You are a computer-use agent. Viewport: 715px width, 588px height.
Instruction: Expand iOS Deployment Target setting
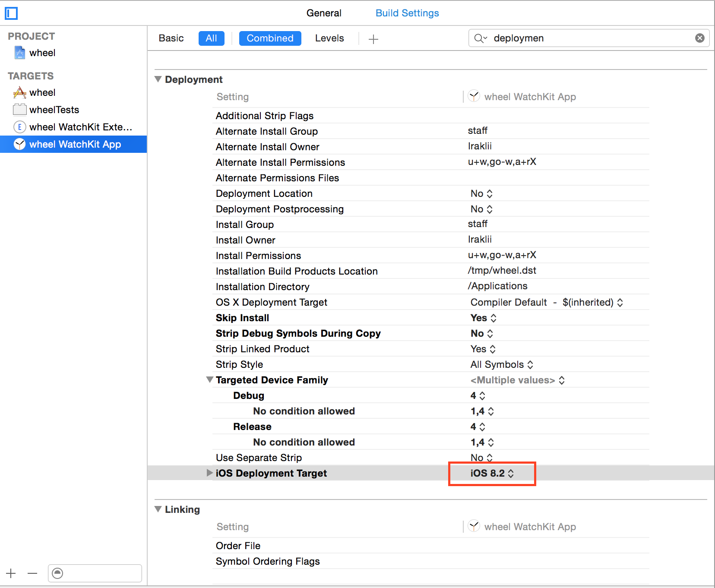pos(210,473)
